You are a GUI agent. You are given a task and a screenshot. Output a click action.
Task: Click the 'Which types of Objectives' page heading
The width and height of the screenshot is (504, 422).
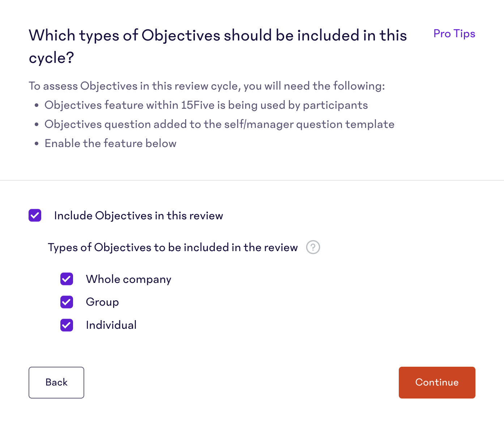[x=218, y=46]
